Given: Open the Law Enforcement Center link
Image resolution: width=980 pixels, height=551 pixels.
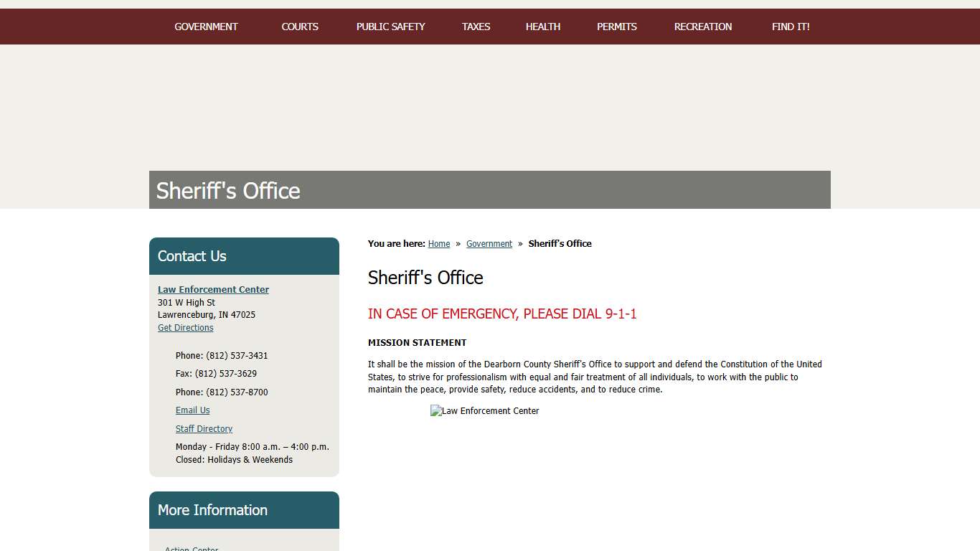Looking at the screenshot, I should (x=213, y=289).
